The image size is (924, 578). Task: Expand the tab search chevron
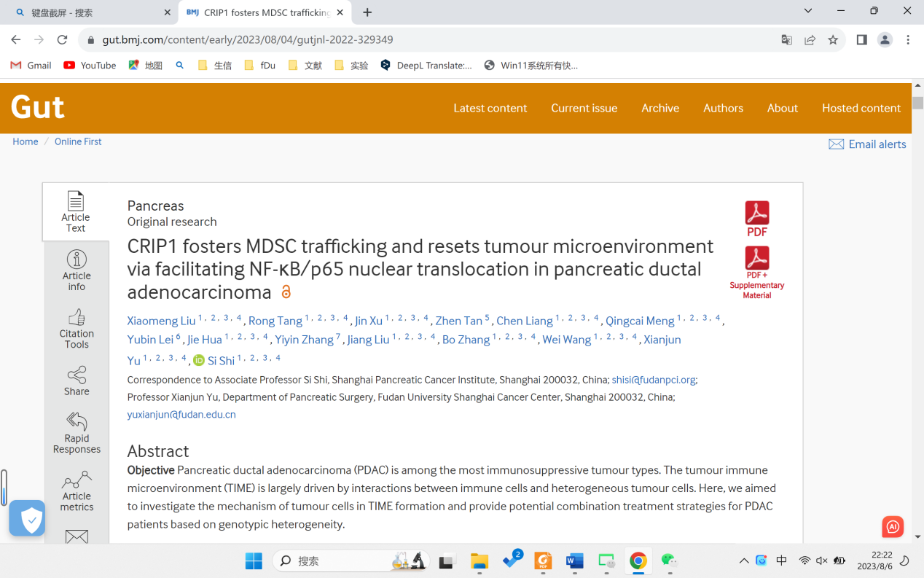(x=807, y=11)
